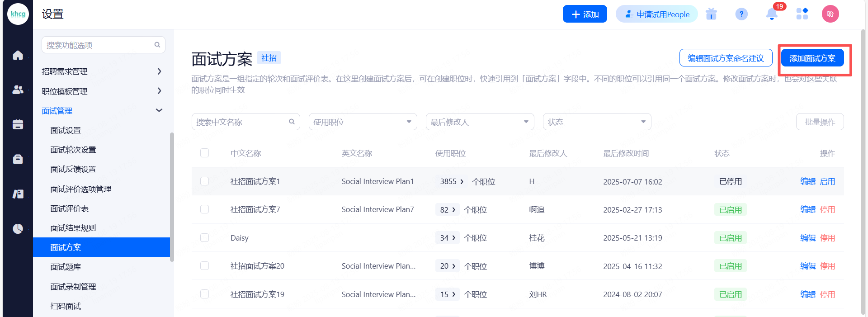Open the 状态 filter dropdown
This screenshot has width=868, height=317.
[x=597, y=122]
